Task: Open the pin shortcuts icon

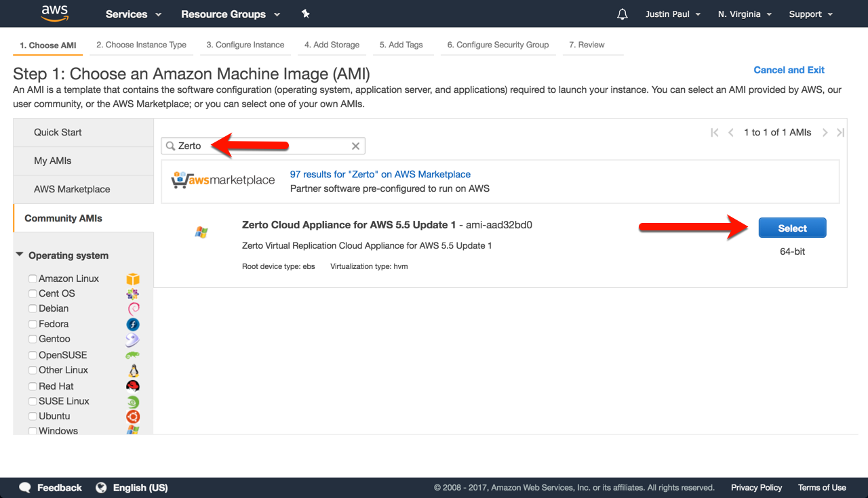Action: click(305, 14)
